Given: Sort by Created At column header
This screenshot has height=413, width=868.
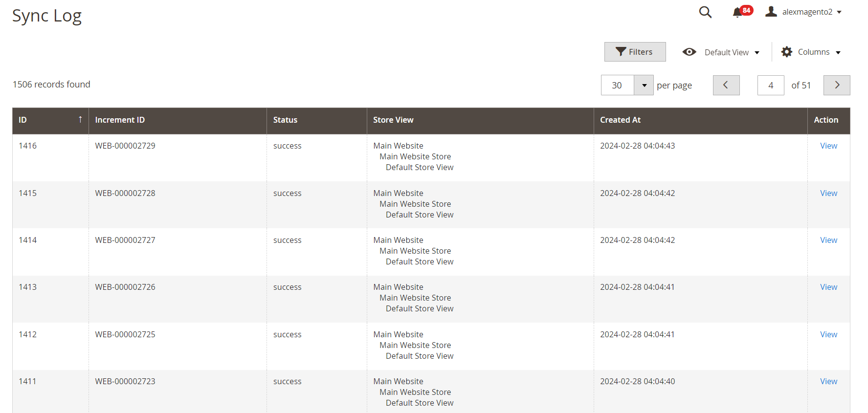Looking at the screenshot, I should click(x=620, y=120).
